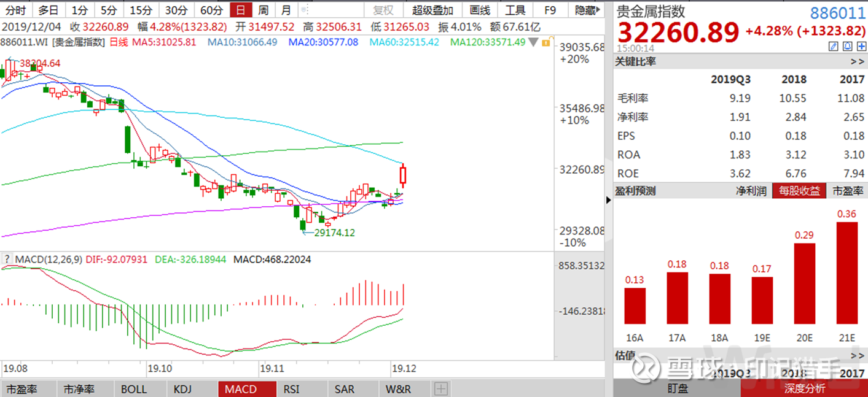This screenshot has height=397, width=868.
Task: Select the 每股收益 forecast view
Action: point(799,191)
